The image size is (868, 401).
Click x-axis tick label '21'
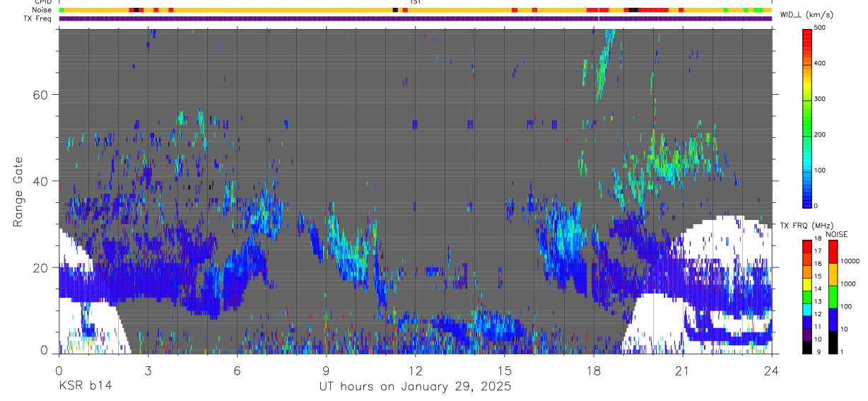coord(682,371)
